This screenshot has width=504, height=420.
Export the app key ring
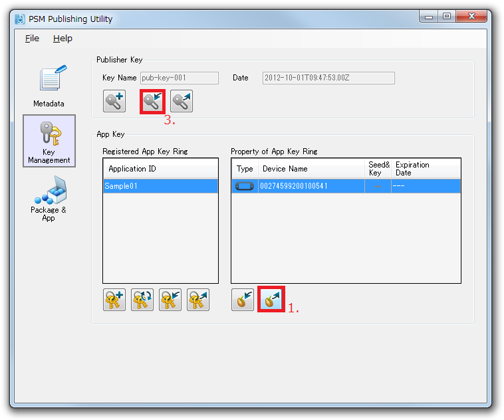coord(198,300)
